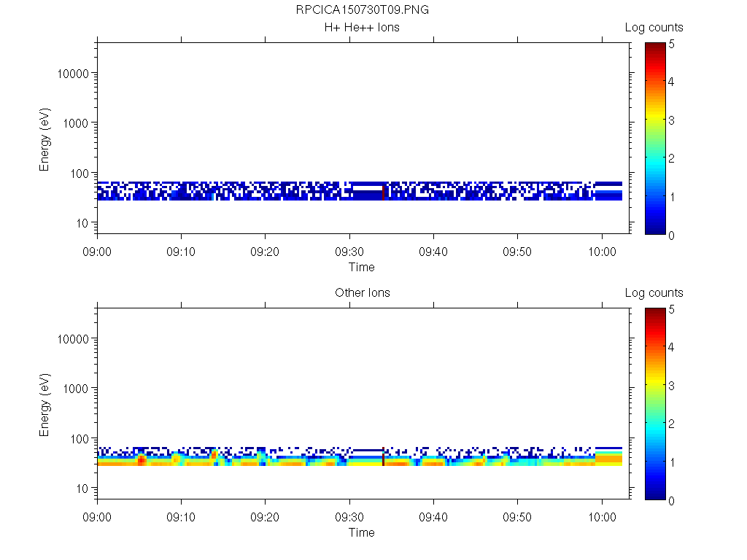Click value 2 on the upper colorbar scale
Image resolution: width=747 pixels, height=560 pixels.
[x=671, y=158]
